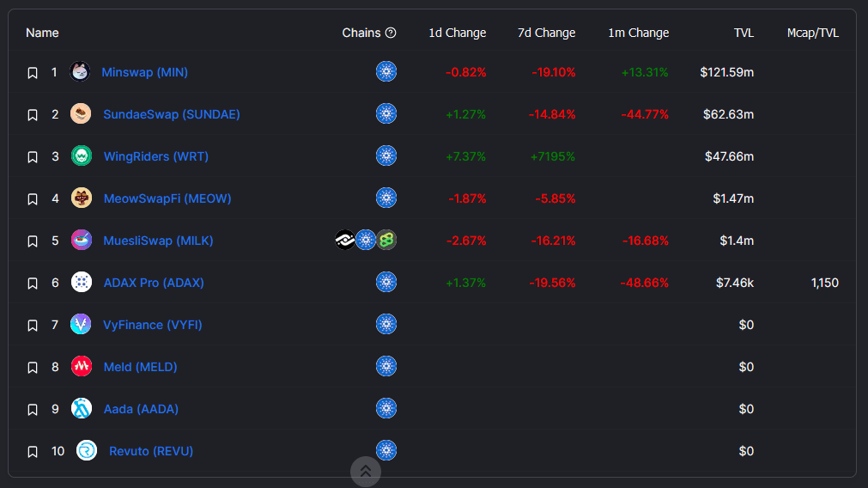This screenshot has height=488, width=868.
Task: Click the Meld protocol logo
Action: (82, 366)
